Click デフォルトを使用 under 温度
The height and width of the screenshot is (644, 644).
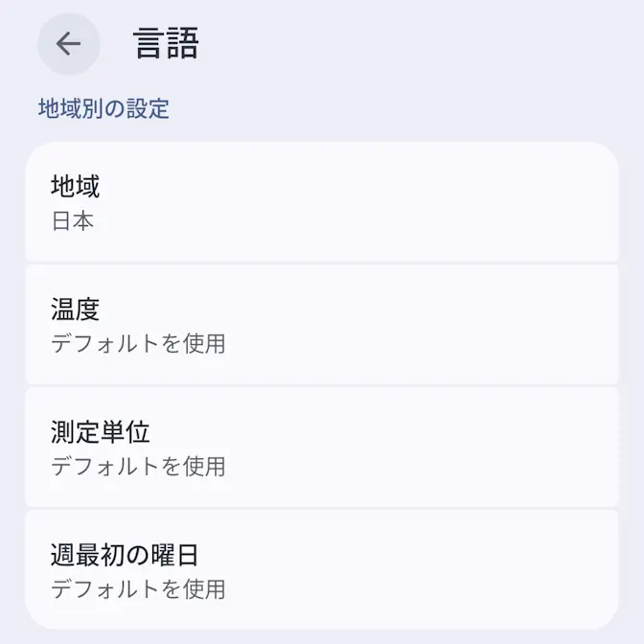tap(138, 343)
